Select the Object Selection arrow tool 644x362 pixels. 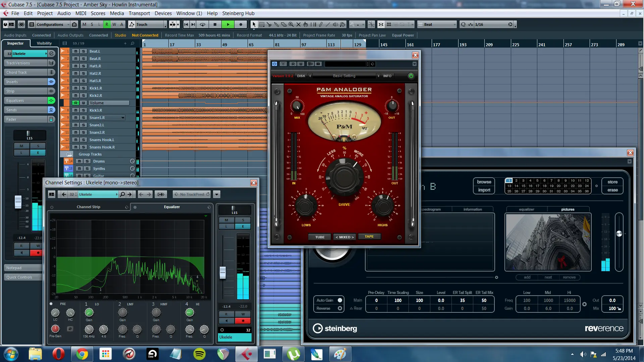point(254,24)
